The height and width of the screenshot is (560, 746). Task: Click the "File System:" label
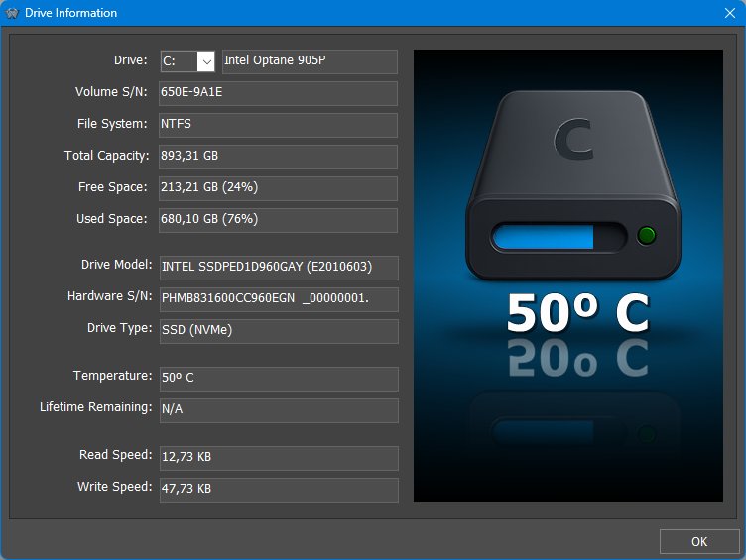pos(112,124)
